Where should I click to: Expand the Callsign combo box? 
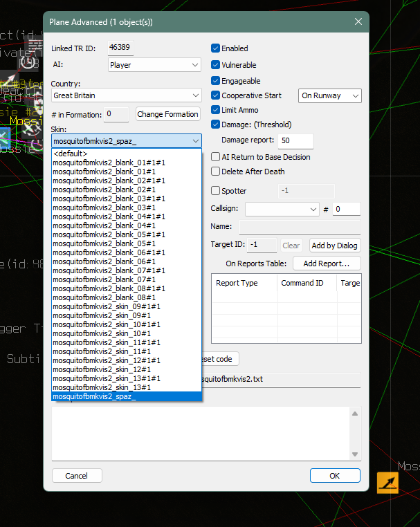point(282,209)
